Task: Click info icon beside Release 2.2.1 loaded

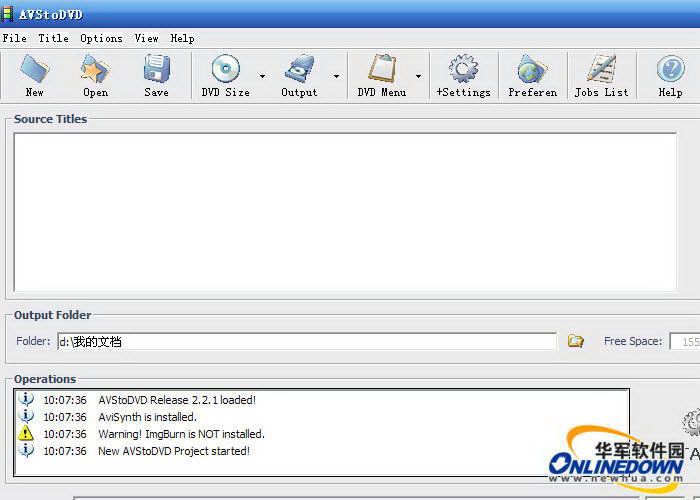Action: pos(26,399)
